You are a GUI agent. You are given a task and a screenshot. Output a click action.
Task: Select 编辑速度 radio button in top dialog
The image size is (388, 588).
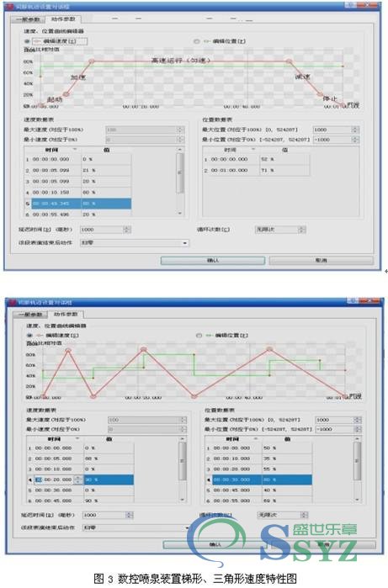point(27,41)
